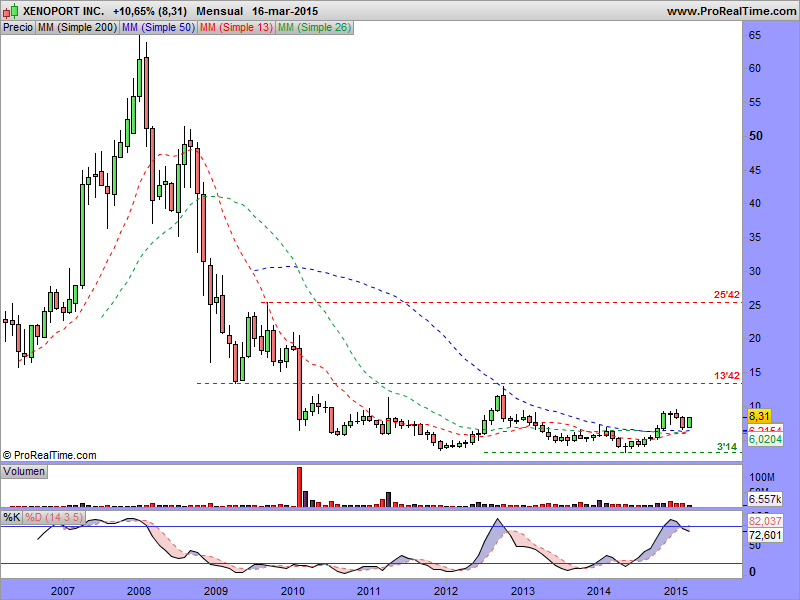The height and width of the screenshot is (600, 800).
Task: Click the 100M mark on volume axis
Action: pyautogui.click(x=762, y=478)
